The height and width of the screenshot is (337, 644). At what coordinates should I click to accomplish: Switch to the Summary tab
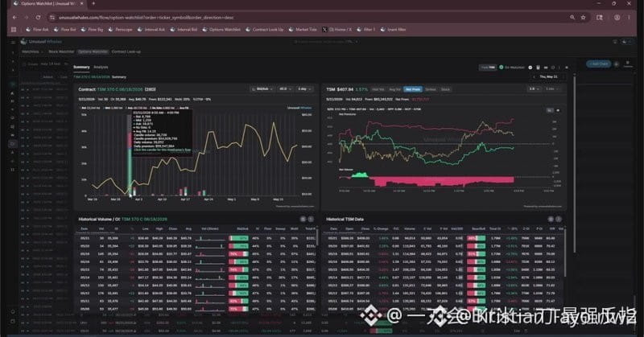(81, 67)
